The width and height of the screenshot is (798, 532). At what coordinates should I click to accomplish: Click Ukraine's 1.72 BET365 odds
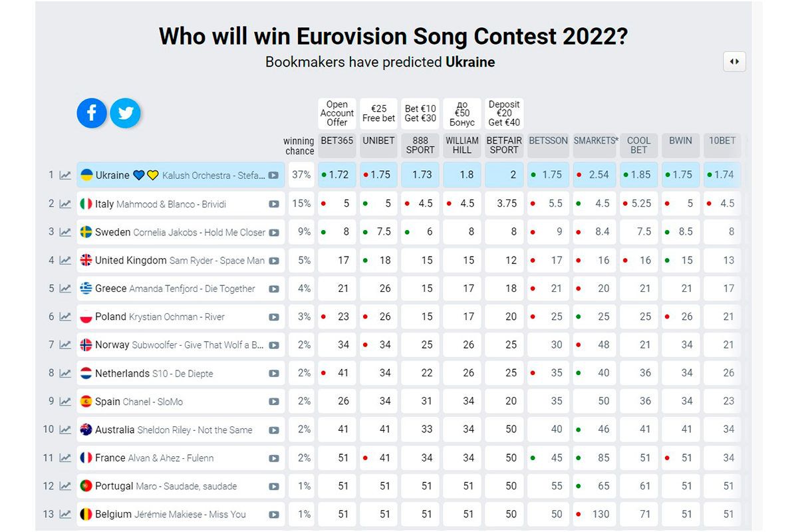(338, 175)
